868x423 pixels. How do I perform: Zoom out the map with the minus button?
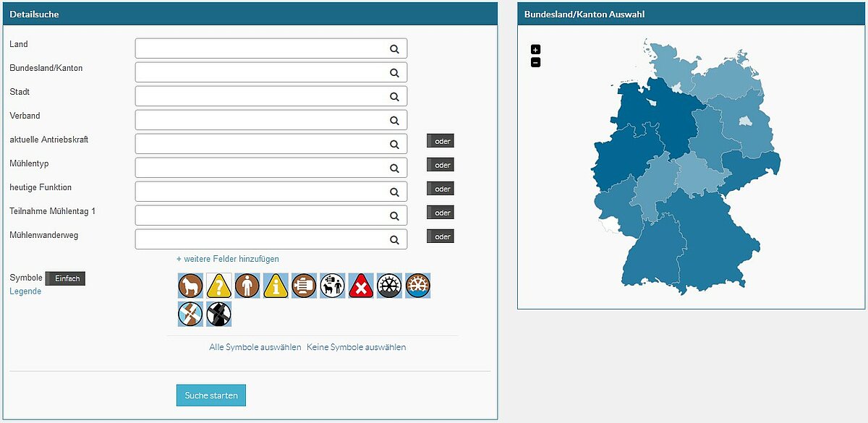coord(535,62)
